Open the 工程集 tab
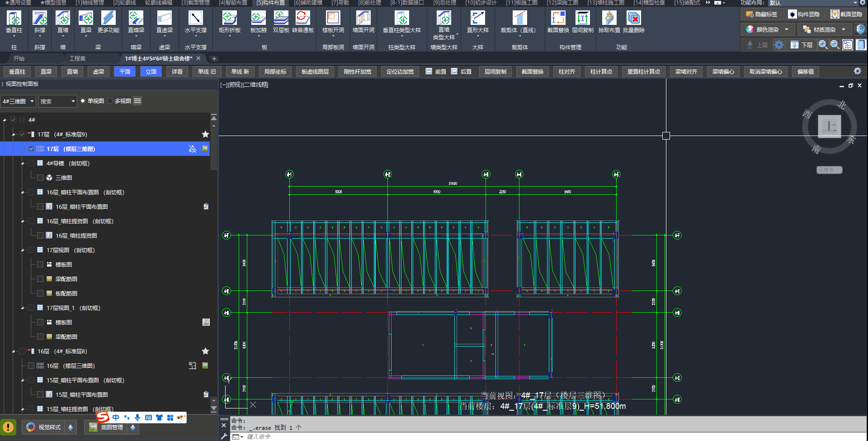The height and width of the screenshot is (441, 868). coord(77,59)
